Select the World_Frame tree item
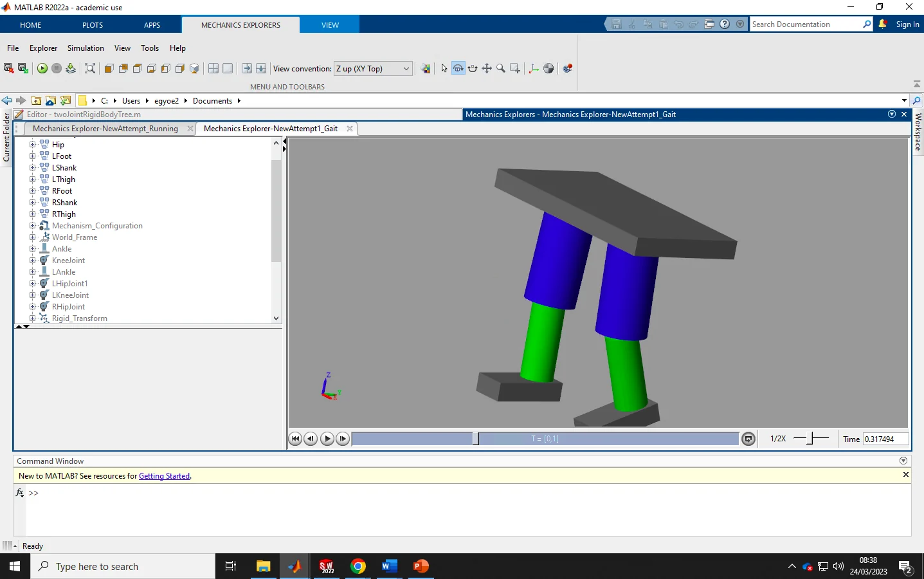924x579 pixels. point(75,237)
